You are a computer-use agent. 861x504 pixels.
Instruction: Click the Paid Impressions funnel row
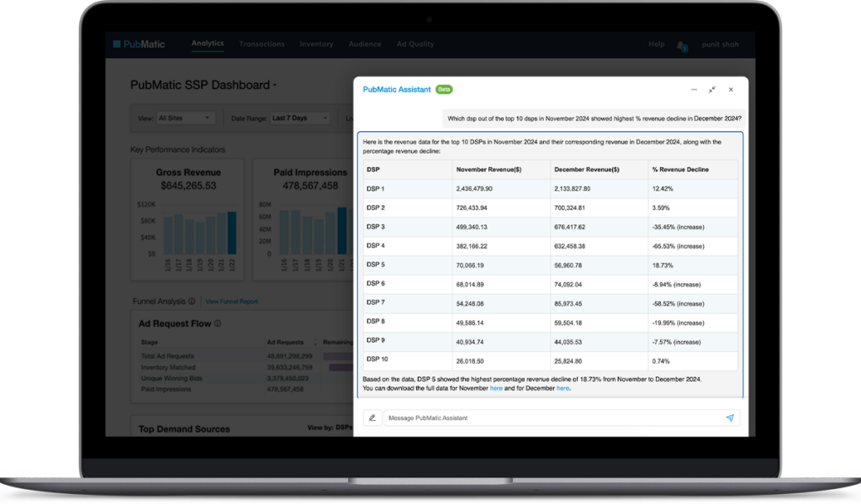(245, 390)
